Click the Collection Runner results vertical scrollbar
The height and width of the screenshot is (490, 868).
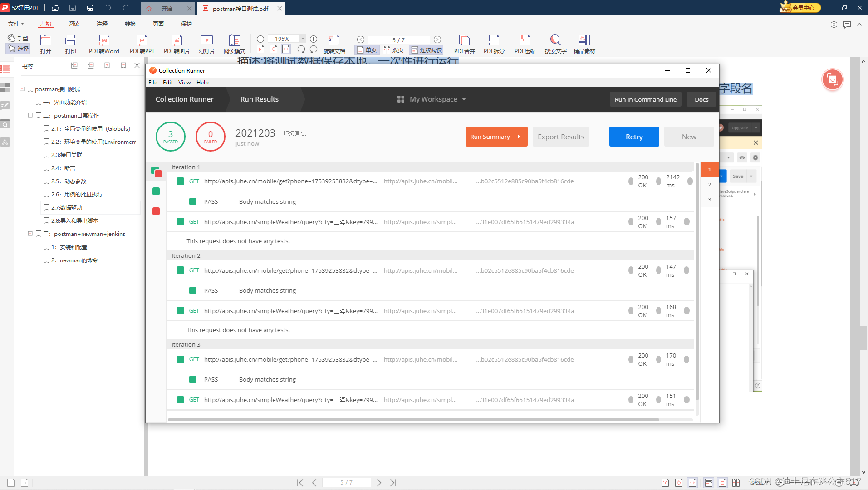[697, 281]
